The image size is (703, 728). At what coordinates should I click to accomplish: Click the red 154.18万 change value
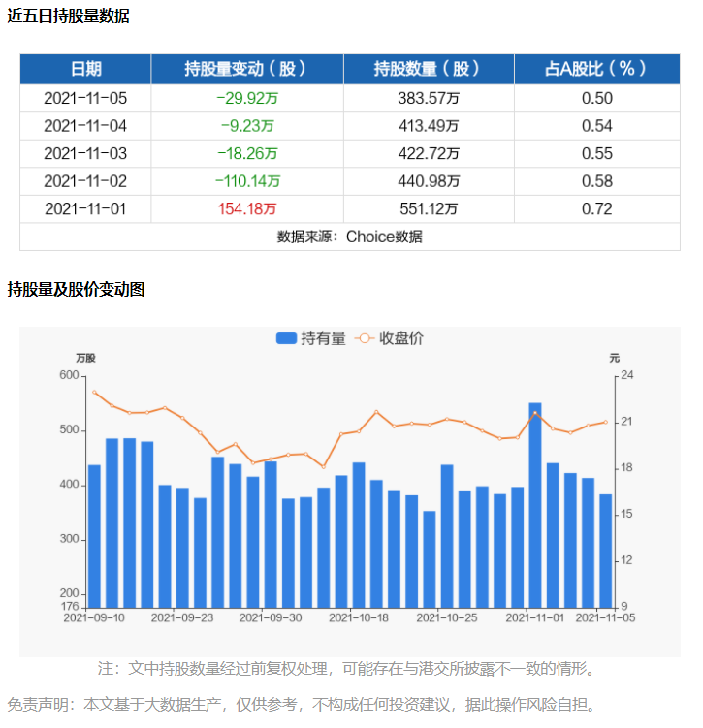pos(247,209)
